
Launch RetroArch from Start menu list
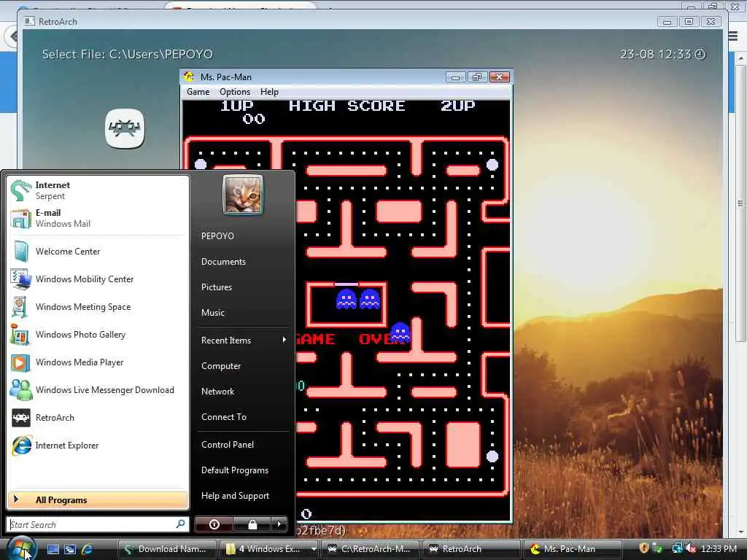pos(98,418)
